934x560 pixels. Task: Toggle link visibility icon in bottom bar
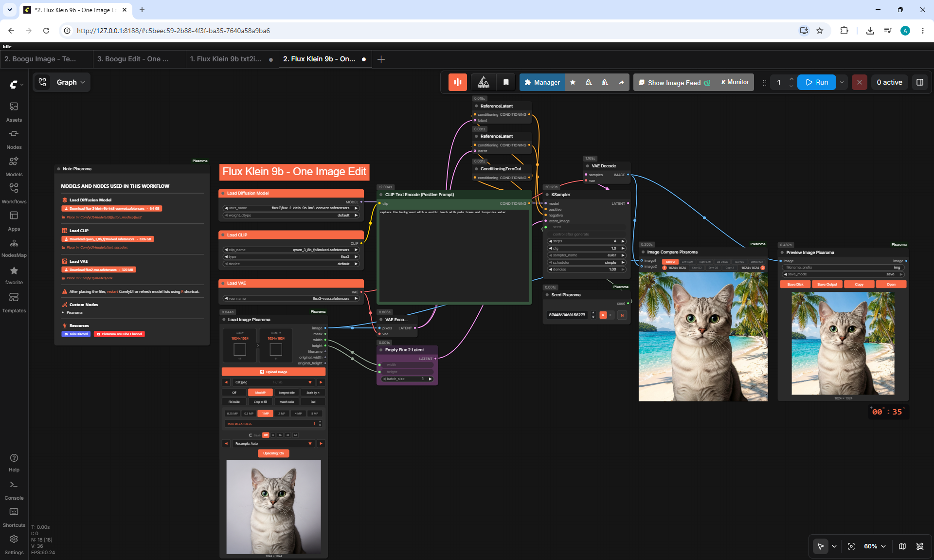pyautogui.click(x=920, y=546)
